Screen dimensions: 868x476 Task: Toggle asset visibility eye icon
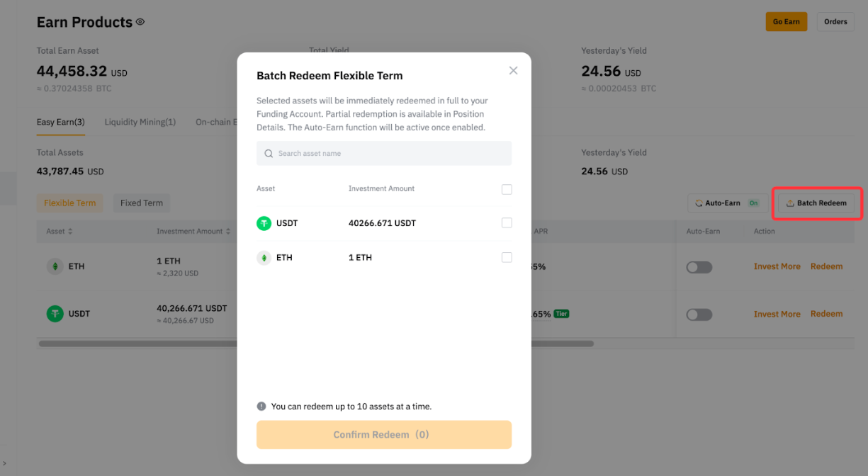140,22
